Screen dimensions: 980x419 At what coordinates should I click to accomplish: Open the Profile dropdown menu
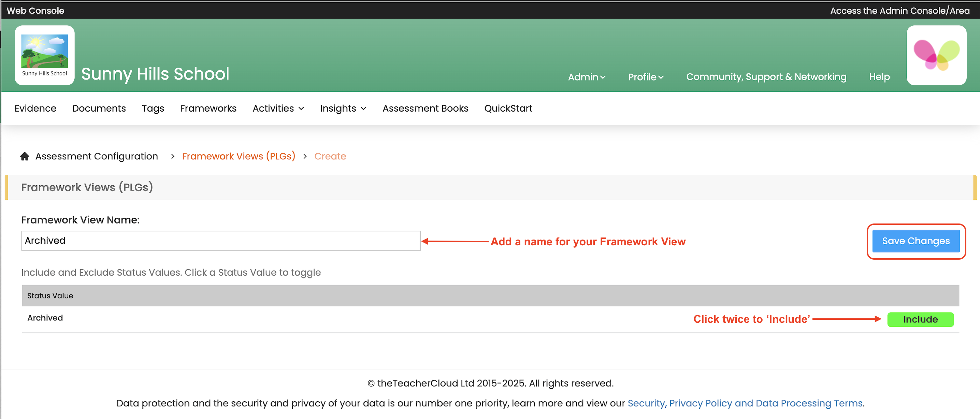pyautogui.click(x=645, y=77)
